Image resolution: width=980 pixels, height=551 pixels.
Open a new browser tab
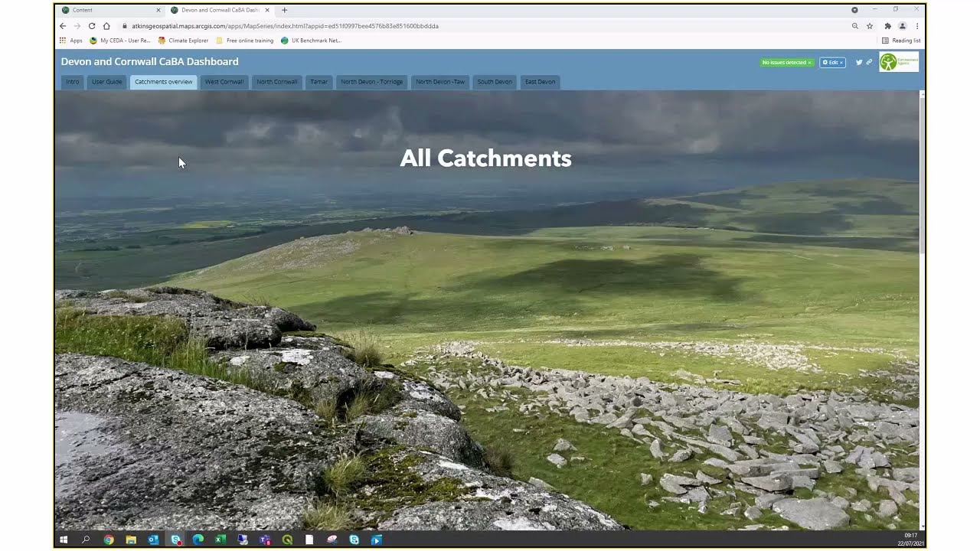(284, 10)
